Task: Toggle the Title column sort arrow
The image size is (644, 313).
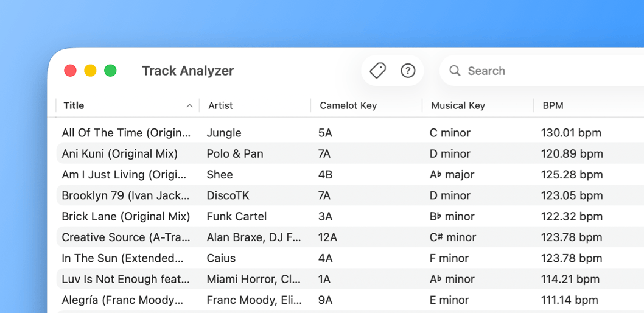Action: click(x=189, y=106)
